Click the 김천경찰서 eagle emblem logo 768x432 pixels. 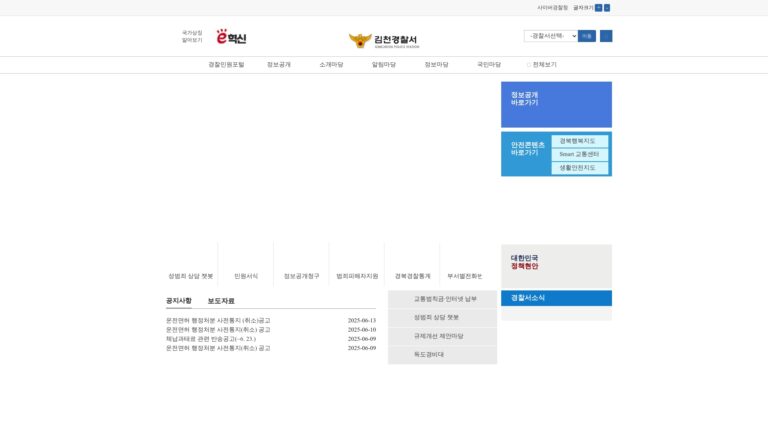click(384, 40)
